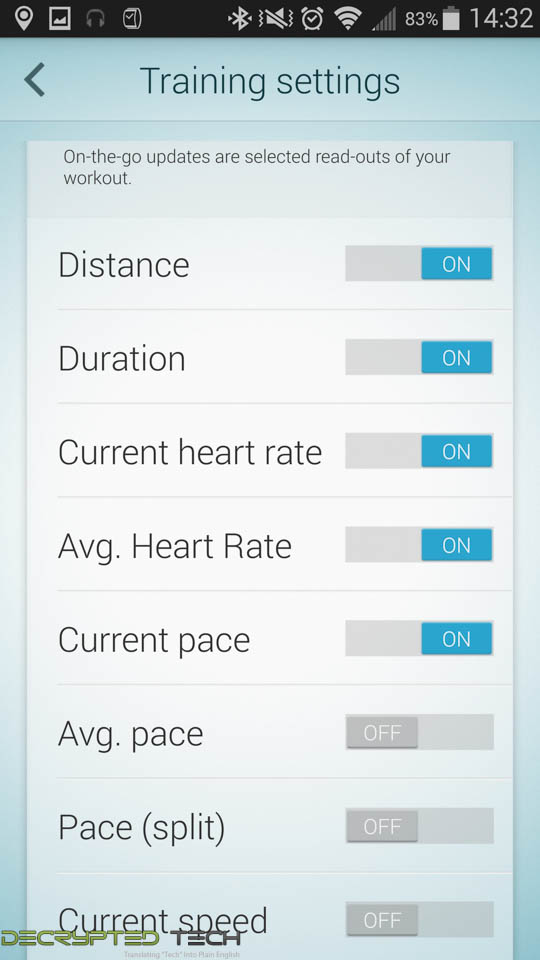Image resolution: width=540 pixels, height=960 pixels.
Task: Enable the Current speed switch
Action: (x=419, y=920)
